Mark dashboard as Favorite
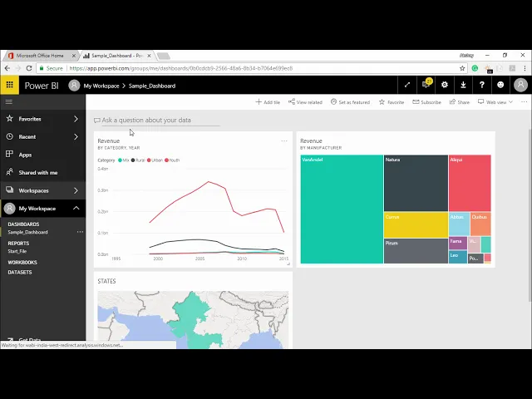The image size is (532, 399). click(x=392, y=102)
